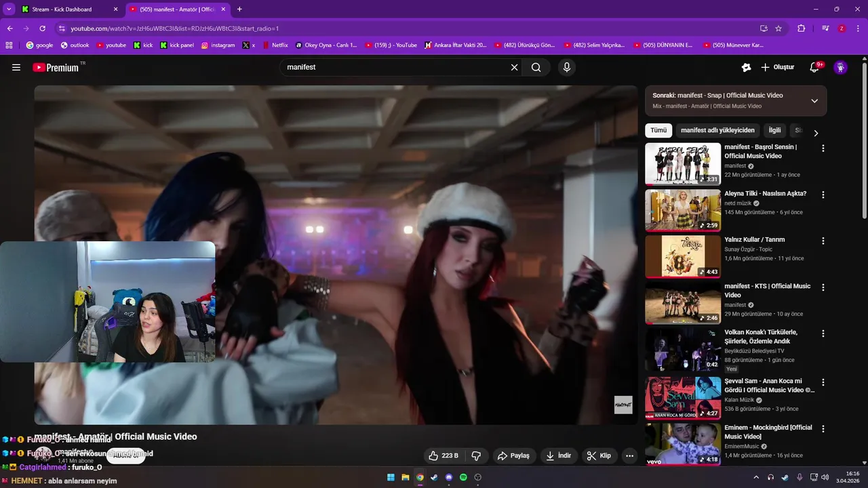
Task: Open the Netflix bookmark
Action: (275, 45)
